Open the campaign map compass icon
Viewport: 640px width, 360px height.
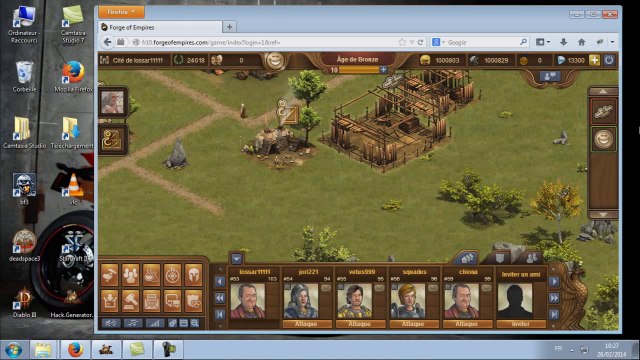point(173,275)
